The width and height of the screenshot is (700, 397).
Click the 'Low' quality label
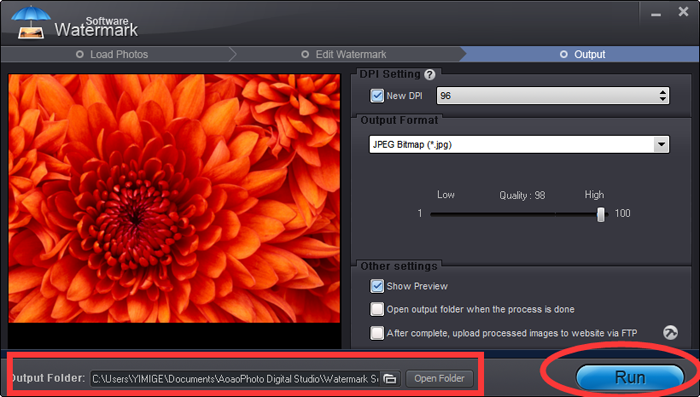click(x=446, y=195)
